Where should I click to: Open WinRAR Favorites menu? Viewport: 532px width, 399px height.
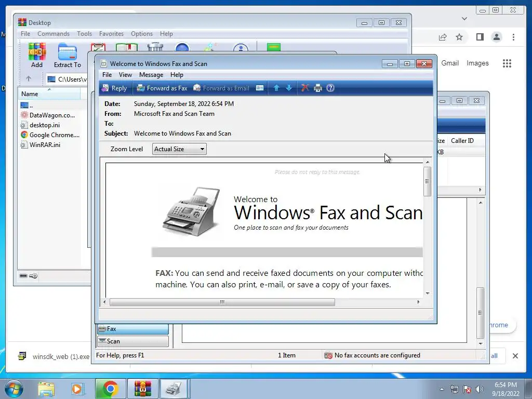(111, 34)
